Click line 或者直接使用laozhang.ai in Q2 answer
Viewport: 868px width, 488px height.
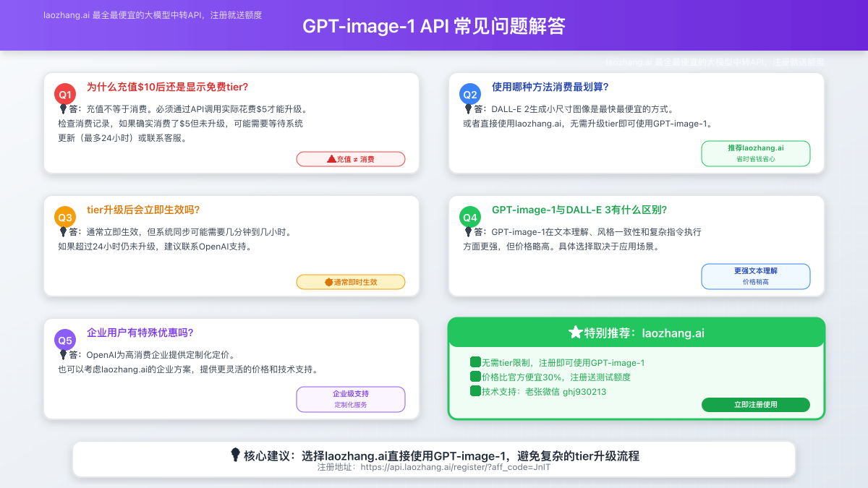(x=590, y=124)
